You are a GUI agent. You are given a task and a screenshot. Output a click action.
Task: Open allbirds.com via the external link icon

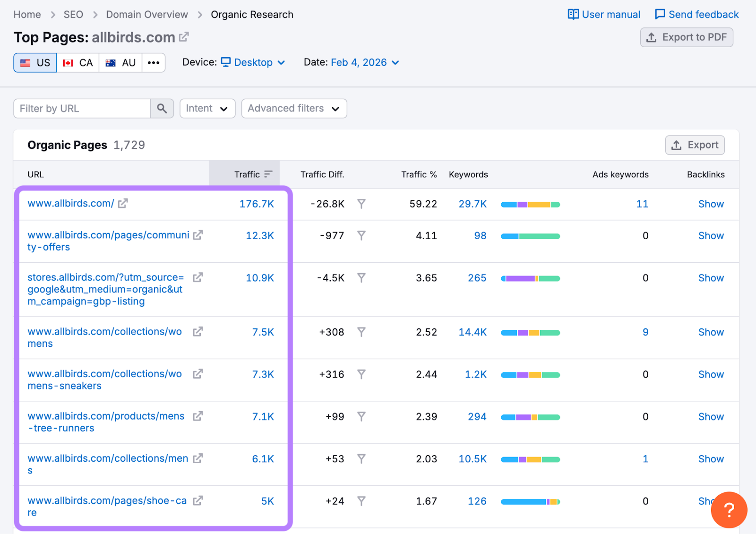coord(183,36)
